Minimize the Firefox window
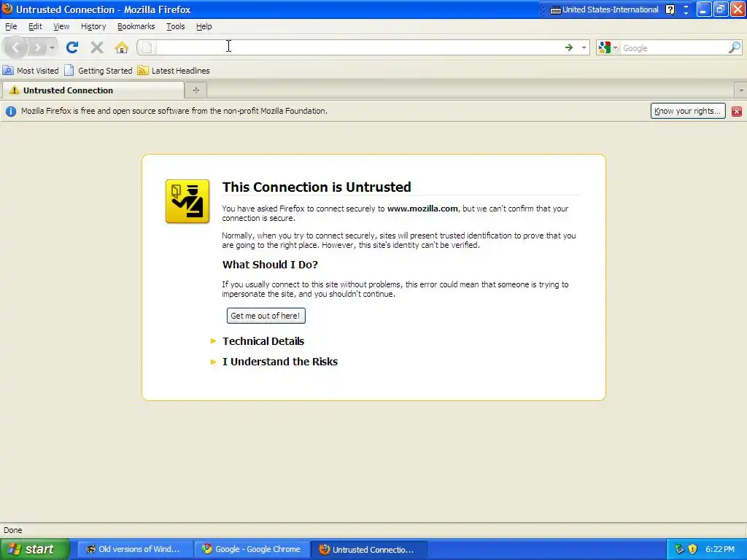Image resolution: width=747 pixels, height=560 pixels. tap(704, 9)
